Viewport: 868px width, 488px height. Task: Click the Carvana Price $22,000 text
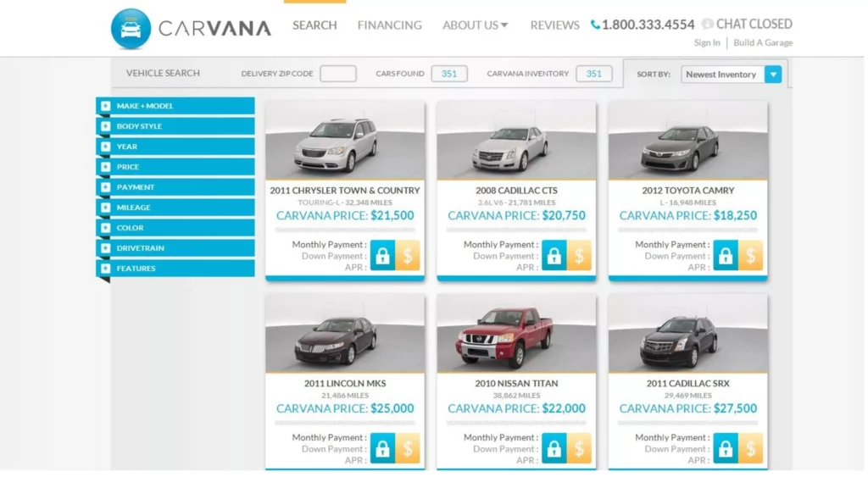516,409
